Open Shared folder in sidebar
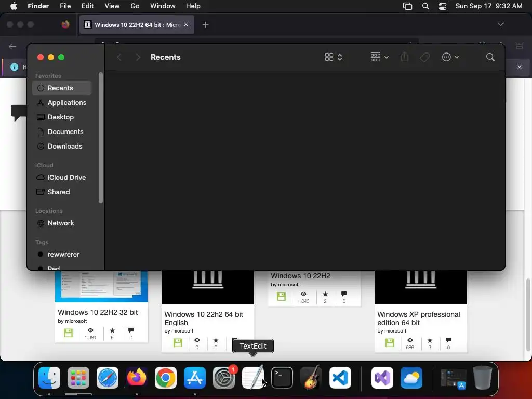Image resolution: width=532 pixels, height=399 pixels. (62, 192)
